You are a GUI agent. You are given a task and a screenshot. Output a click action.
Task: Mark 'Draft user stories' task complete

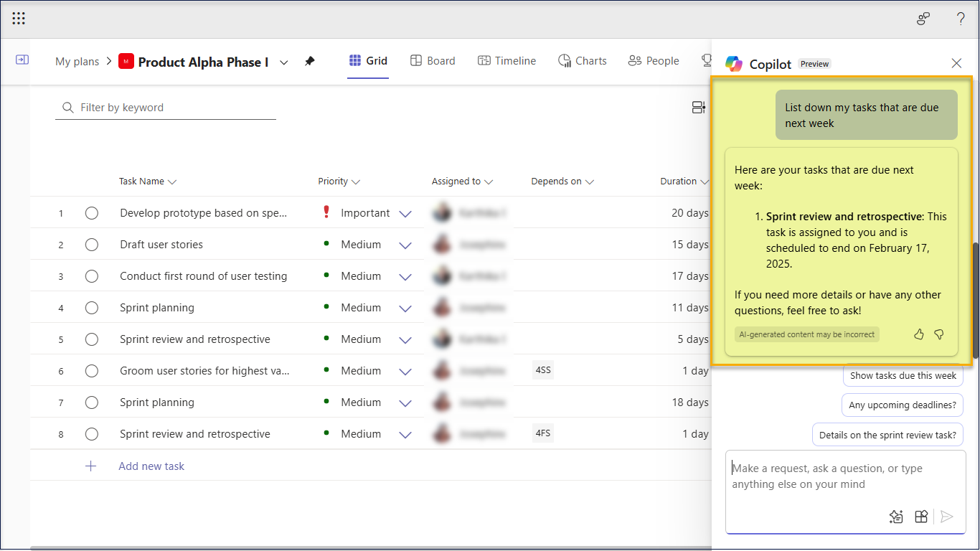(91, 245)
